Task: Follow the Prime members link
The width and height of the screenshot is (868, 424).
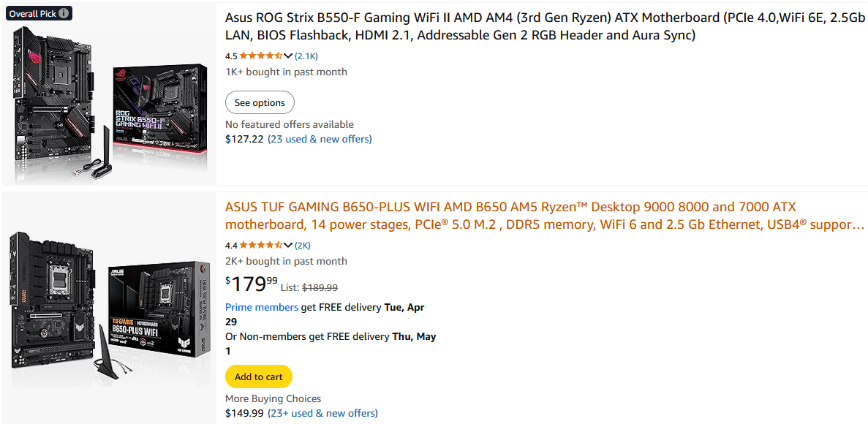Action: click(262, 307)
